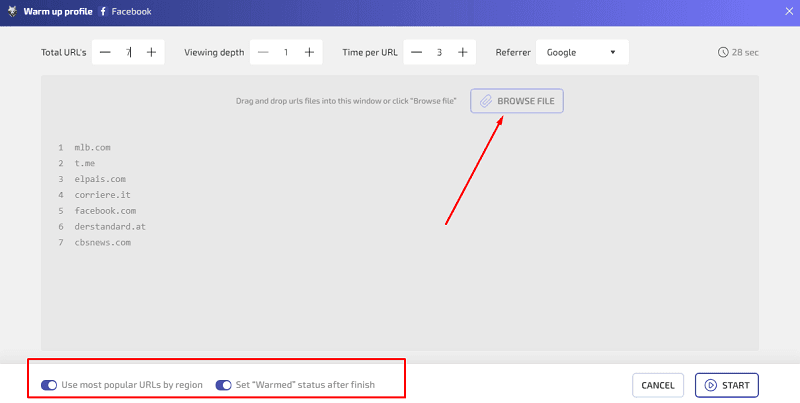This screenshot has width=800, height=403.
Task: Select the t.me URL line
Action: click(x=85, y=163)
